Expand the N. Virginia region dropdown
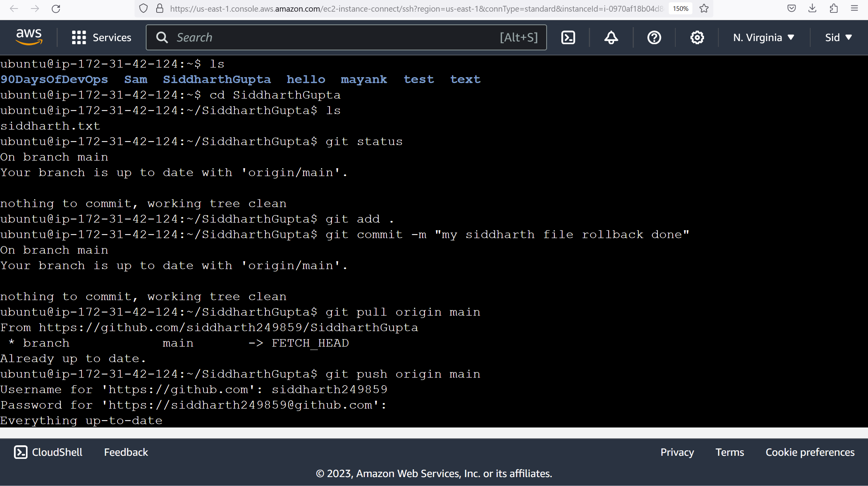868x486 pixels. point(764,38)
